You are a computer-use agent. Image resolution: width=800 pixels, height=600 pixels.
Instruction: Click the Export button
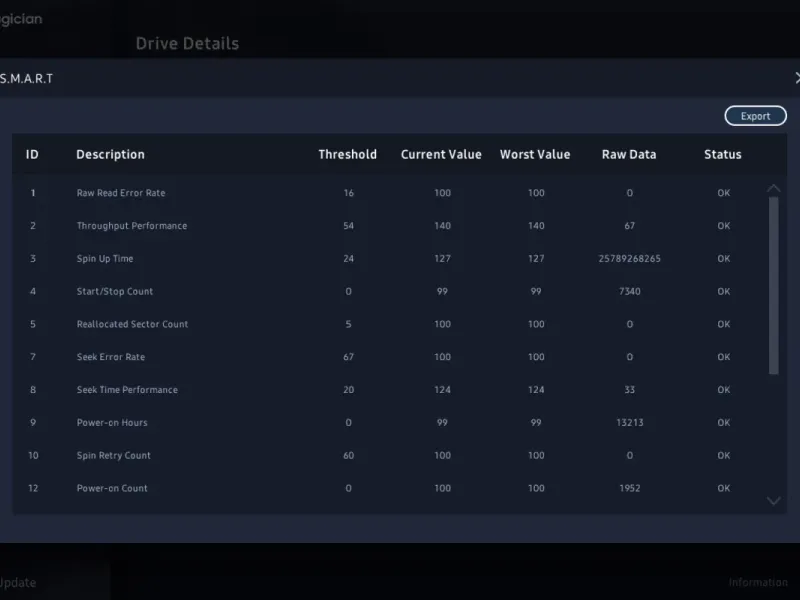pos(755,116)
